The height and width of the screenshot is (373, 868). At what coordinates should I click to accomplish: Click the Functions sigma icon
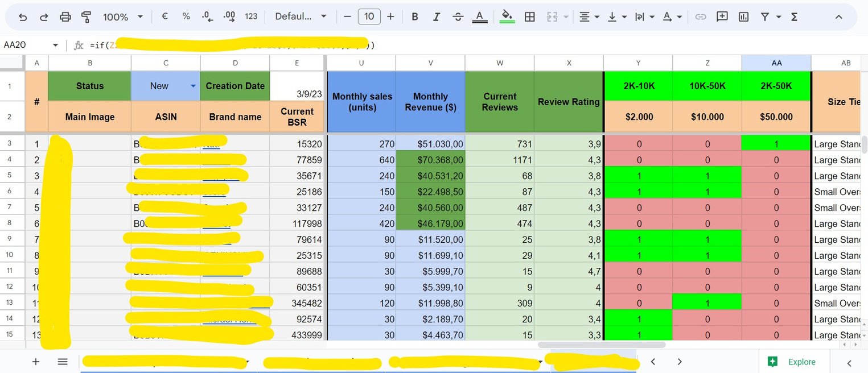[795, 16]
